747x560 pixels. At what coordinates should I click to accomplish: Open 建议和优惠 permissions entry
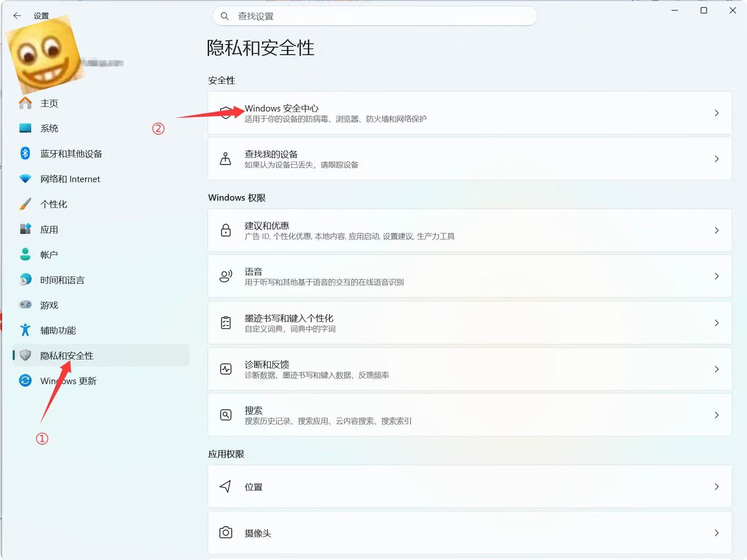[470, 230]
